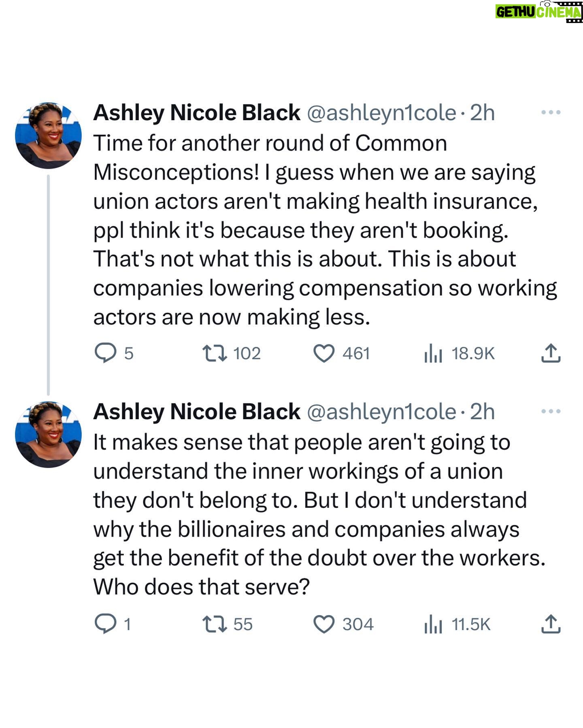Share the second tweet via share icon
The height and width of the screenshot is (728, 583).
[551, 624]
